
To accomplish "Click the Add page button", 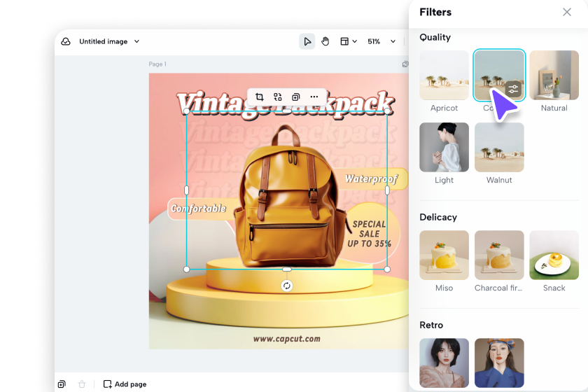I will click(125, 384).
